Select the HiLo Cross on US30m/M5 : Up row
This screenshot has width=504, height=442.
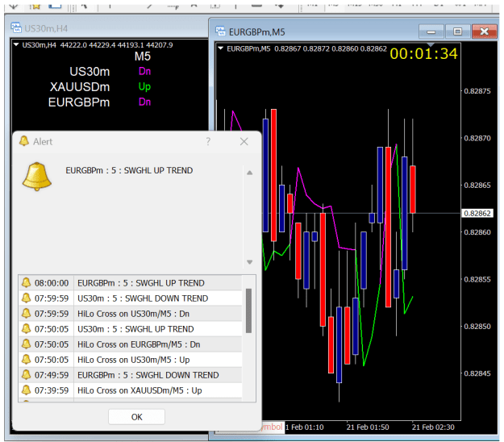130,360
